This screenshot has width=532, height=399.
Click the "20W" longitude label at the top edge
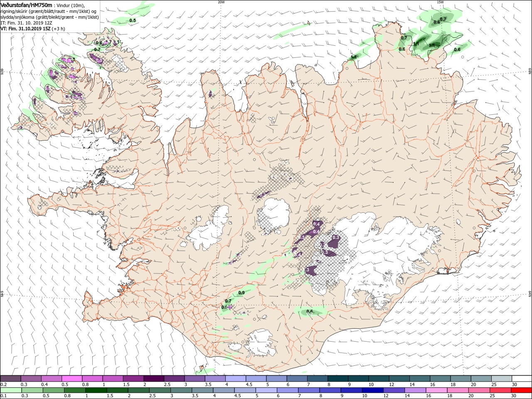pyautogui.click(x=221, y=2)
